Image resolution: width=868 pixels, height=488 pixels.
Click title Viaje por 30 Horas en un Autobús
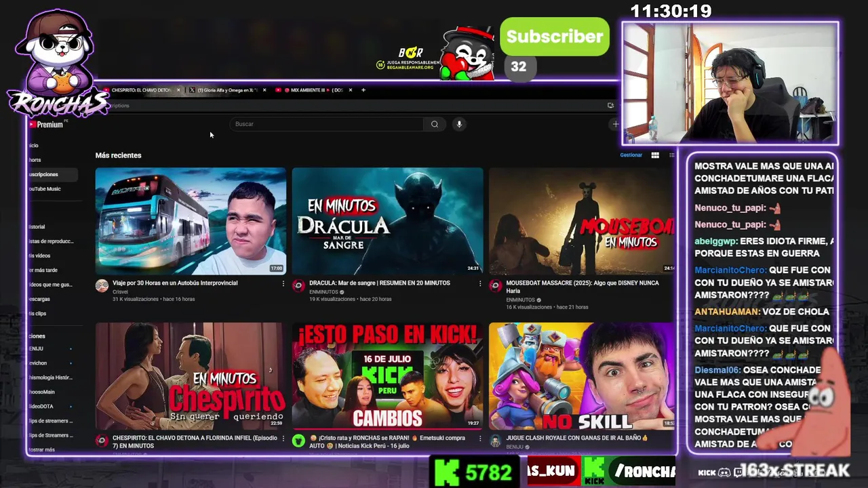175,283
